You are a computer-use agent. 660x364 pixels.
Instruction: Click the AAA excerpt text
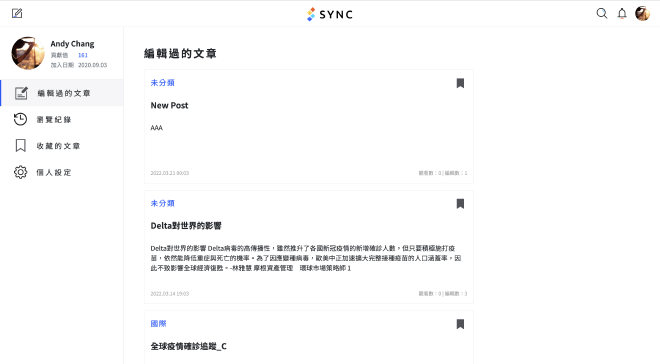click(x=157, y=128)
